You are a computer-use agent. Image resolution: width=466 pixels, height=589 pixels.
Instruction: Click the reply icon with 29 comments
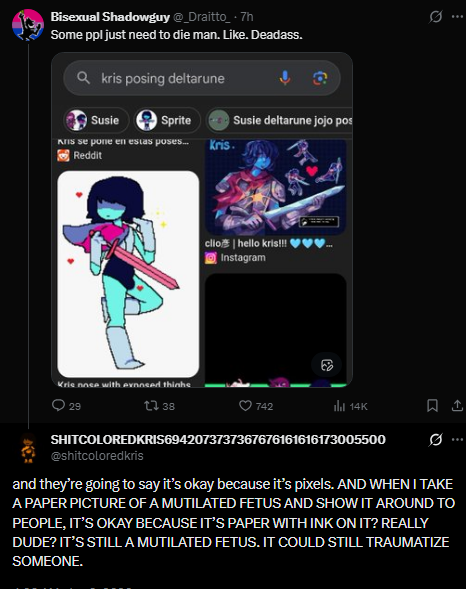(58, 405)
